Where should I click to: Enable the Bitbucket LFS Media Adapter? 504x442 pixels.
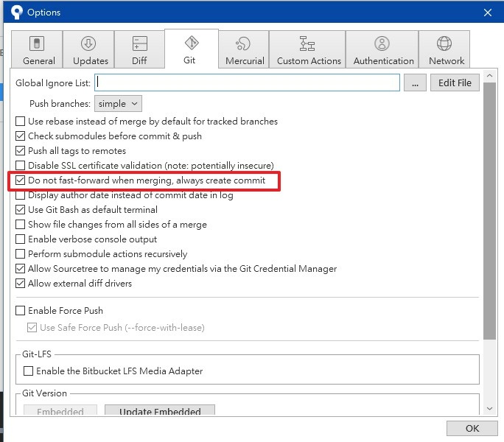click(x=28, y=371)
